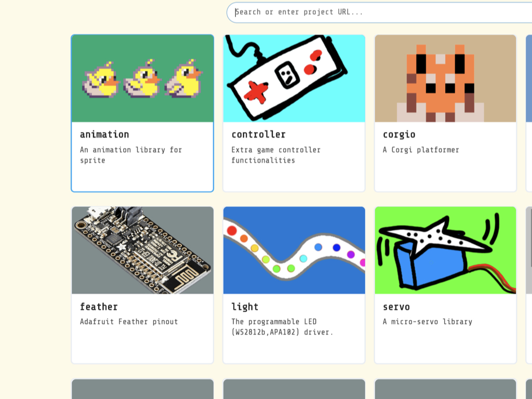Image resolution: width=532 pixels, height=399 pixels.
Task: Select the feather extension title
Action: pyautogui.click(x=99, y=307)
